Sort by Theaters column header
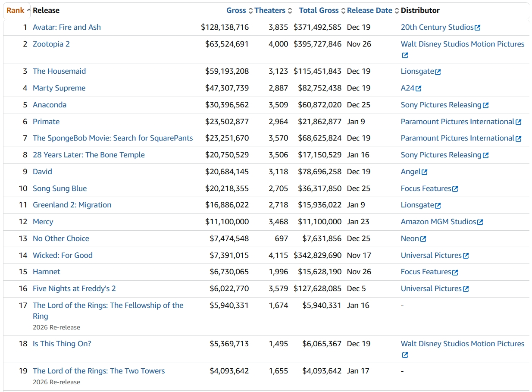 (270, 10)
